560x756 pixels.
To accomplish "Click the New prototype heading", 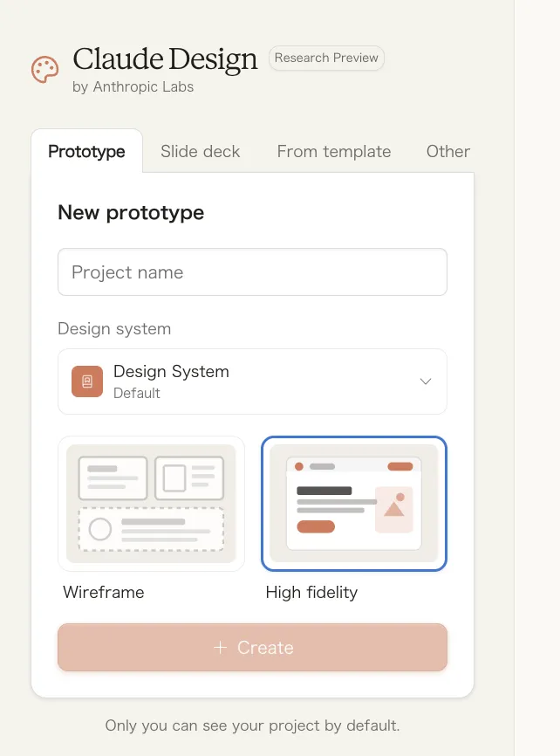I will (x=131, y=213).
